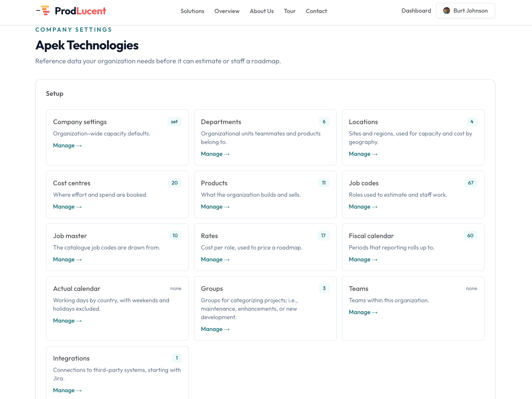
Task: Click the Groups card title
Action: (x=212, y=288)
